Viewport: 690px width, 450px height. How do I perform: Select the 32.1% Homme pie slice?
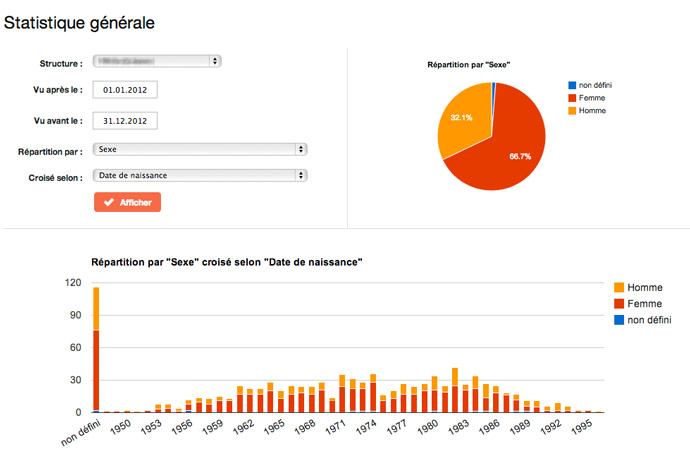pyautogui.click(x=461, y=125)
